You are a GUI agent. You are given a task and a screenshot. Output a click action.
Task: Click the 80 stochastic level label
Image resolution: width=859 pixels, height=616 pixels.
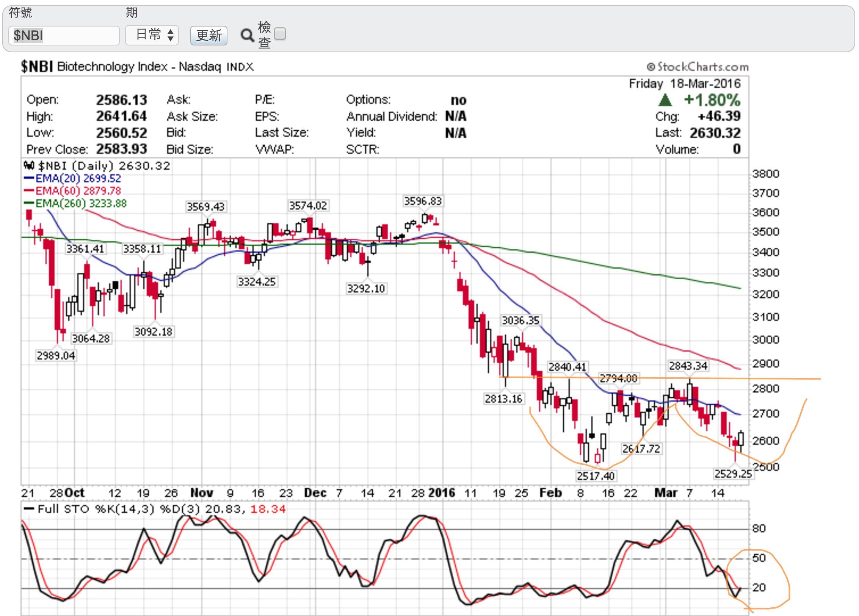pyautogui.click(x=759, y=528)
